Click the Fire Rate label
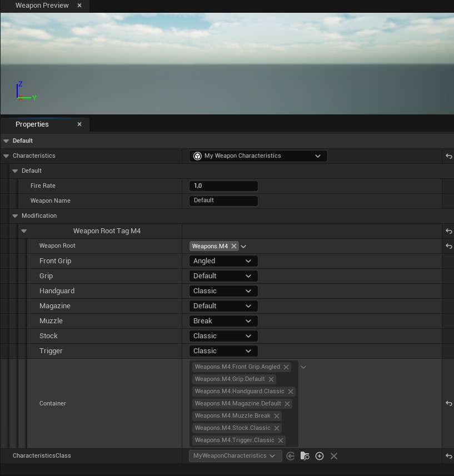Screen dimensions: 454x476 coord(43,186)
